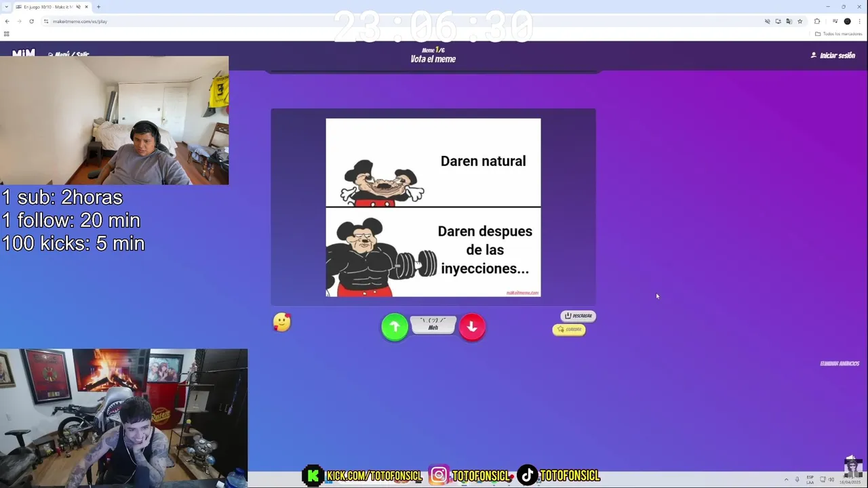Open the apps grid in bookmarks bar

coord(7,34)
